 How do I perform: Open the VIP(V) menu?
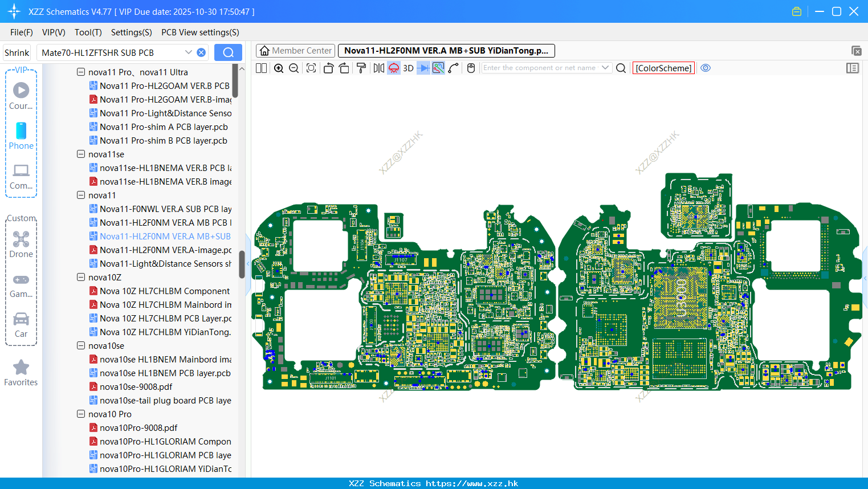pos(54,32)
